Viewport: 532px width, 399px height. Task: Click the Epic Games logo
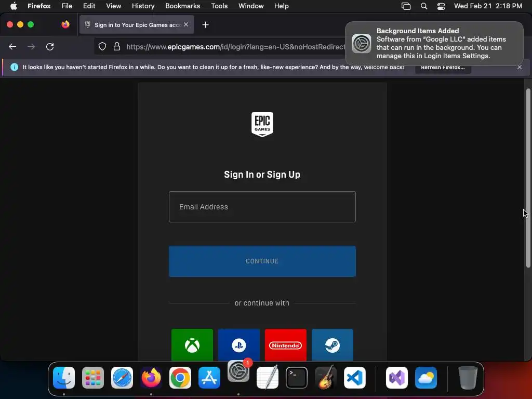(262, 125)
